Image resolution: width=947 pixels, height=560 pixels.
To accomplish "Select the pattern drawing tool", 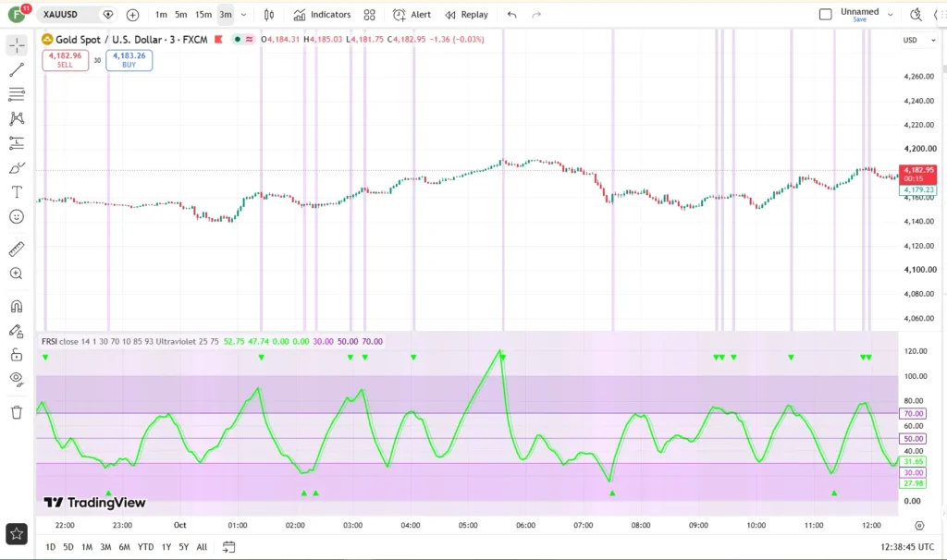I will pyautogui.click(x=17, y=118).
